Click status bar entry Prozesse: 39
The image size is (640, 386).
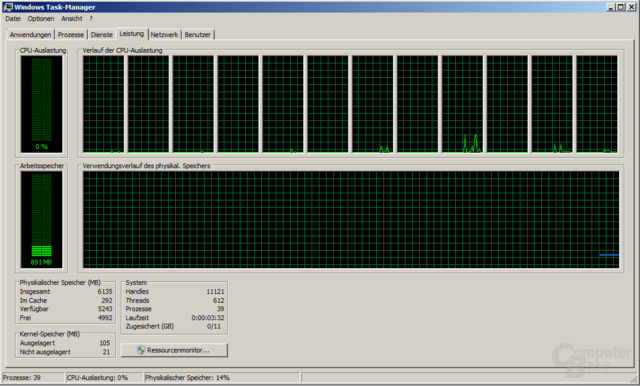(33, 378)
